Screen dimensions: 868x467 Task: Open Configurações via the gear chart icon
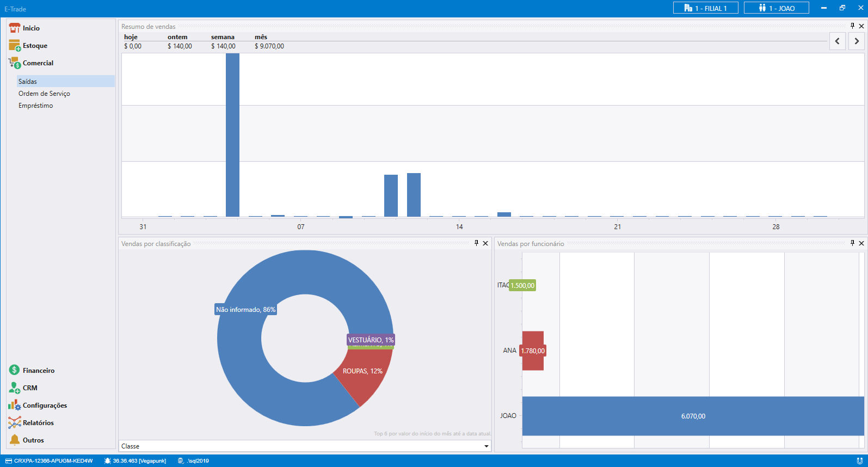(x=14, y=405)
